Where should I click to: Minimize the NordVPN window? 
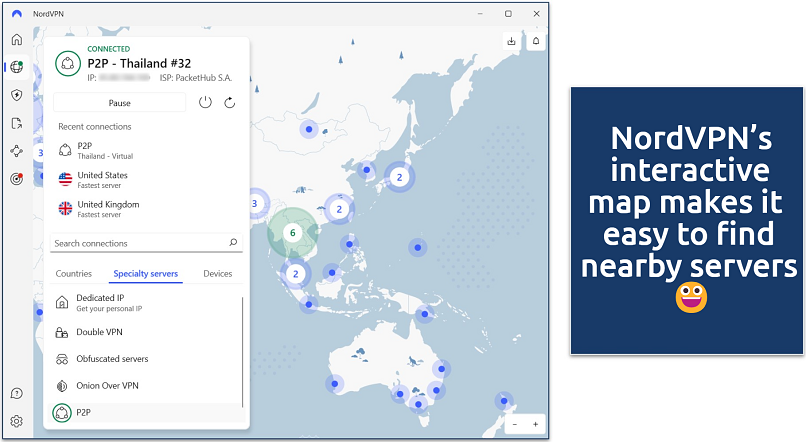[480, 14]
